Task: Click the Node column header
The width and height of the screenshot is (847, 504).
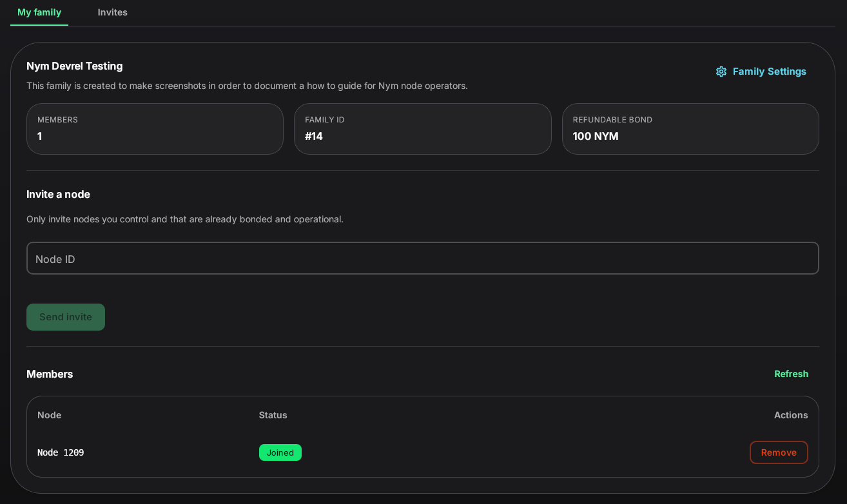Action: coord(50,415)
